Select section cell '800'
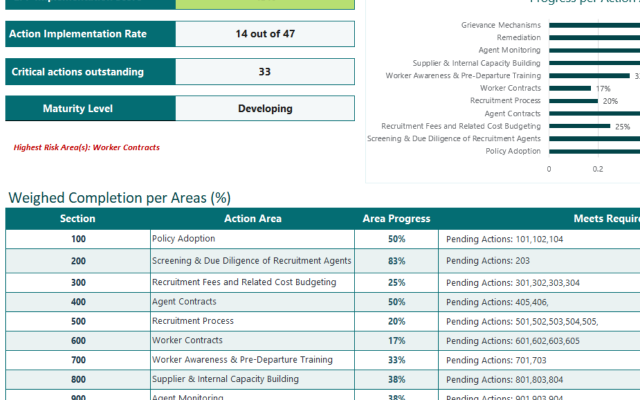Viewport: 640px width, 400px height. [x=78, y=380]
